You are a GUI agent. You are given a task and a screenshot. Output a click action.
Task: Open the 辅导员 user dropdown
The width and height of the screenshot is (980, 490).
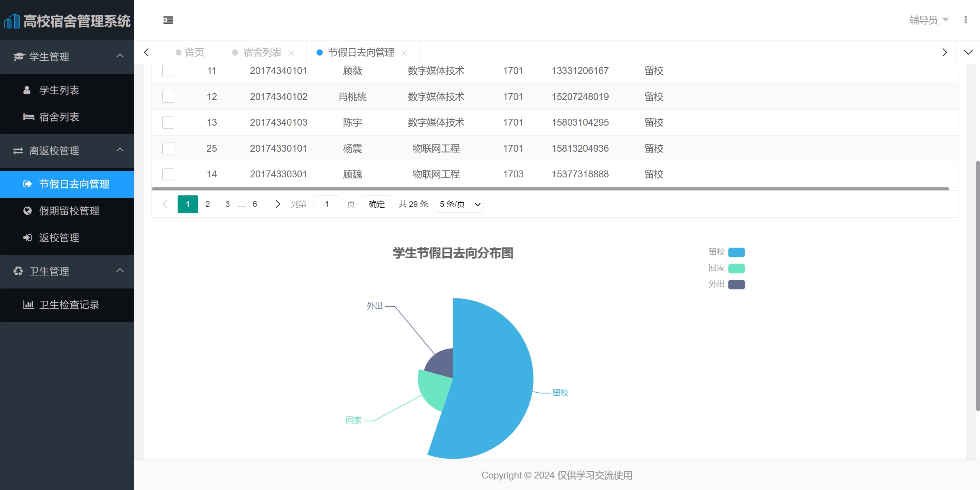(929, 20)
